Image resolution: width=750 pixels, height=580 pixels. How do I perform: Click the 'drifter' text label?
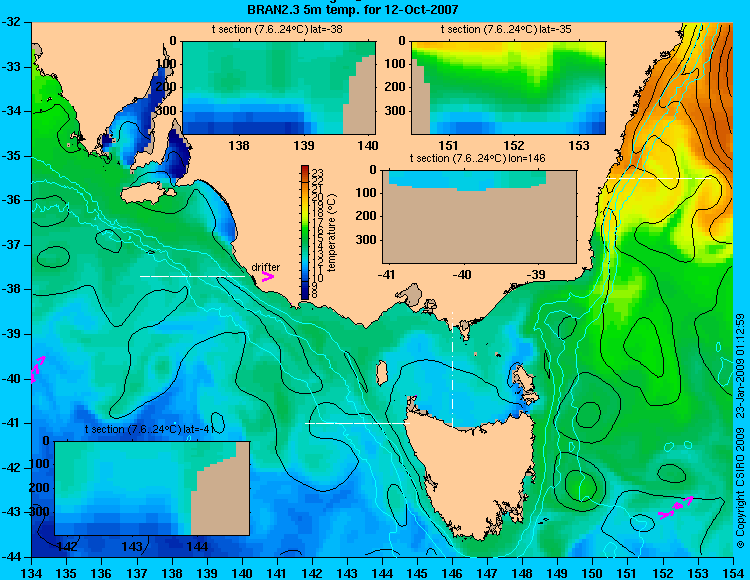click(266, 267)
